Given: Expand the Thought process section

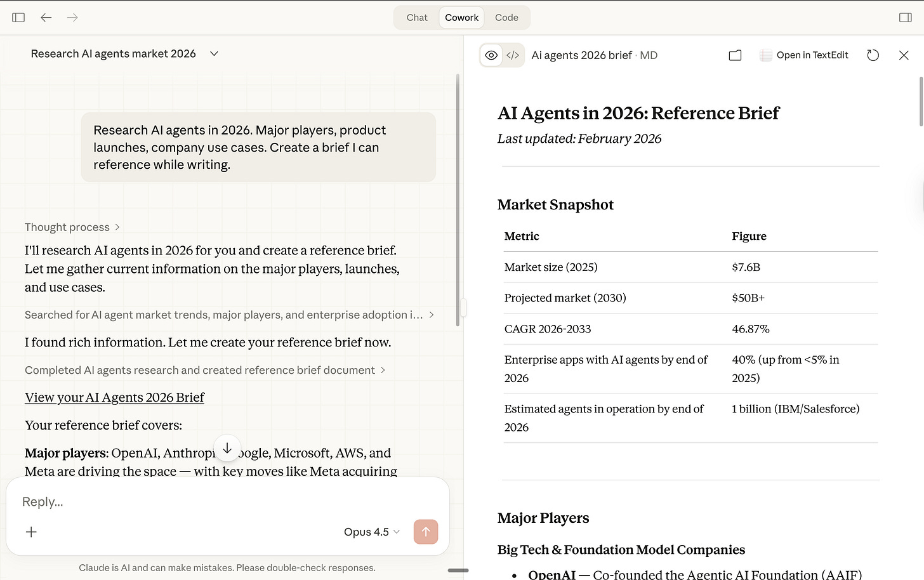Looking at the screenshot, I should (x=72, y=227).
